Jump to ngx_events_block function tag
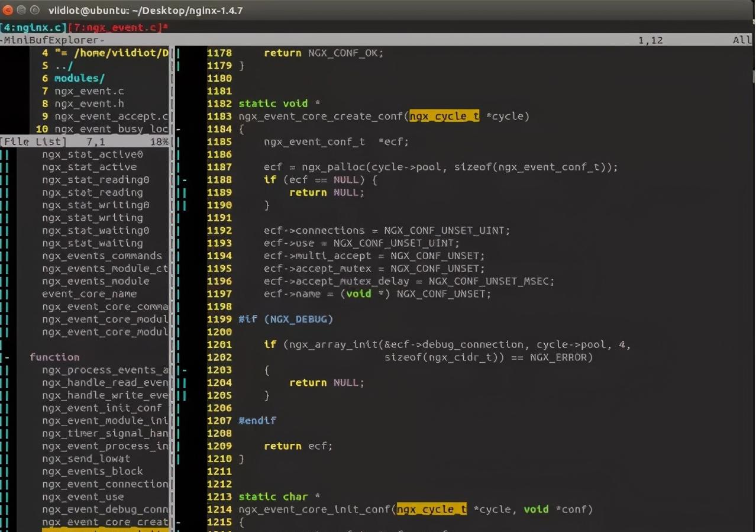 [x=92, y=472]
